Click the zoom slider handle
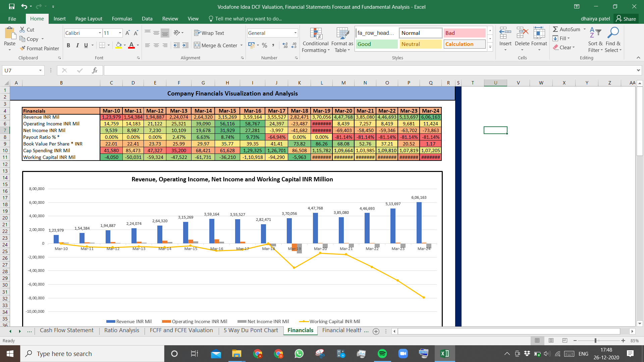The image size is (644, 362). pyautogui.click(x=596, y=341)
